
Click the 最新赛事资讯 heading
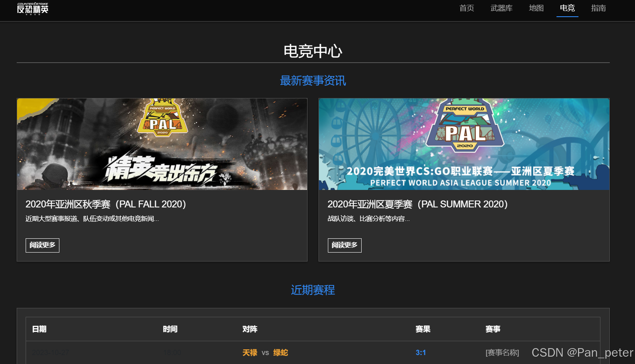pyautogui.click(x=313, y=81)
